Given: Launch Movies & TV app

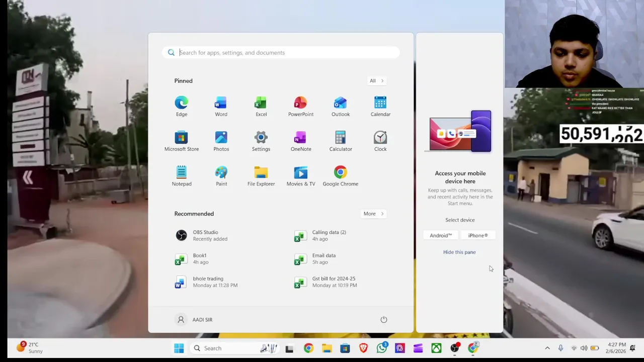Looking at the screenshot, I should (x=300, y=176).
